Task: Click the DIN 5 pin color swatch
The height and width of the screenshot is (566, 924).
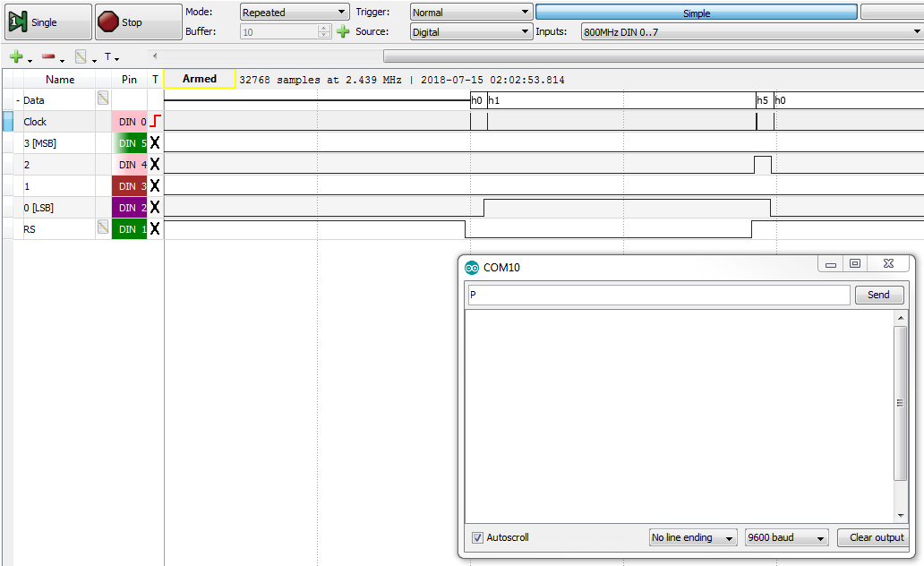Action: pyautogui.click(x=129, y=142)
